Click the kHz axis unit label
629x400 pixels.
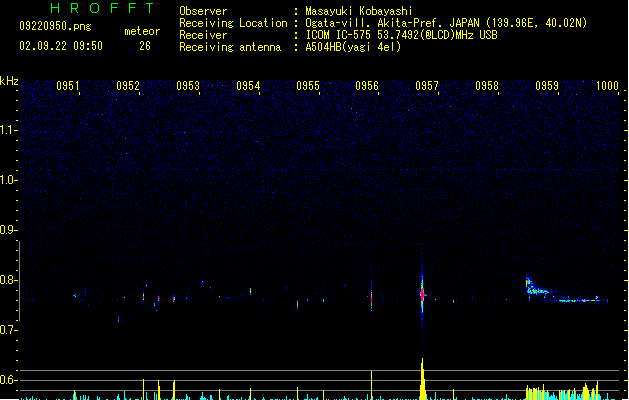[9, 81]
